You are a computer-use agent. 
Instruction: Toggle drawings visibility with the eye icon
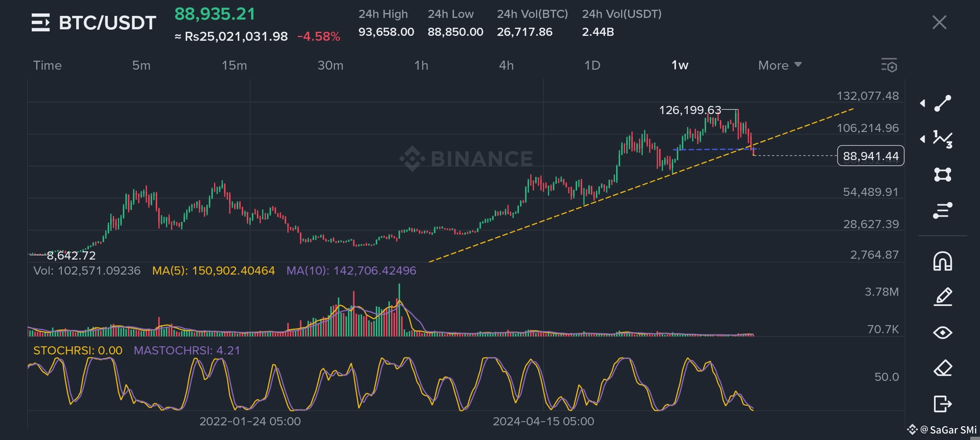[943, 333]
